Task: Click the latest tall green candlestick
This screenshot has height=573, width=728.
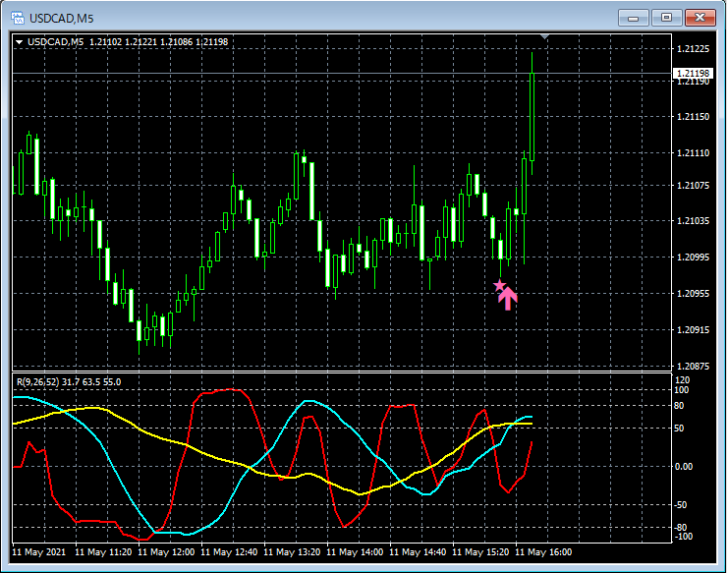Action: pos(532,116)
